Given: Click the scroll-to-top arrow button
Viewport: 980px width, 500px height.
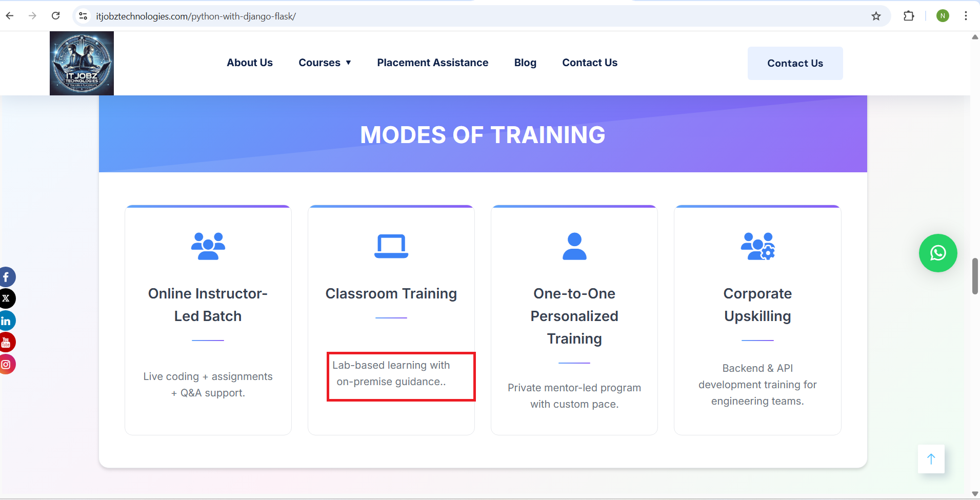Looking at the screenshot, I should point(931,459).
